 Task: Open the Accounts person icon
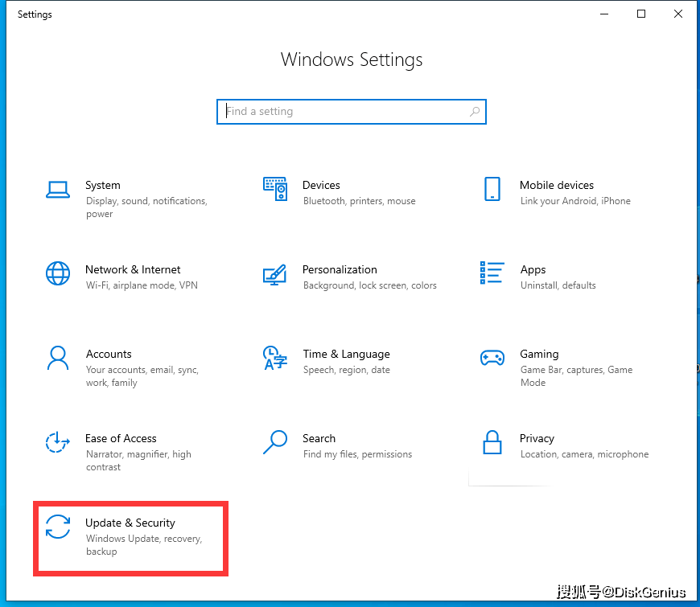[58, 358]
